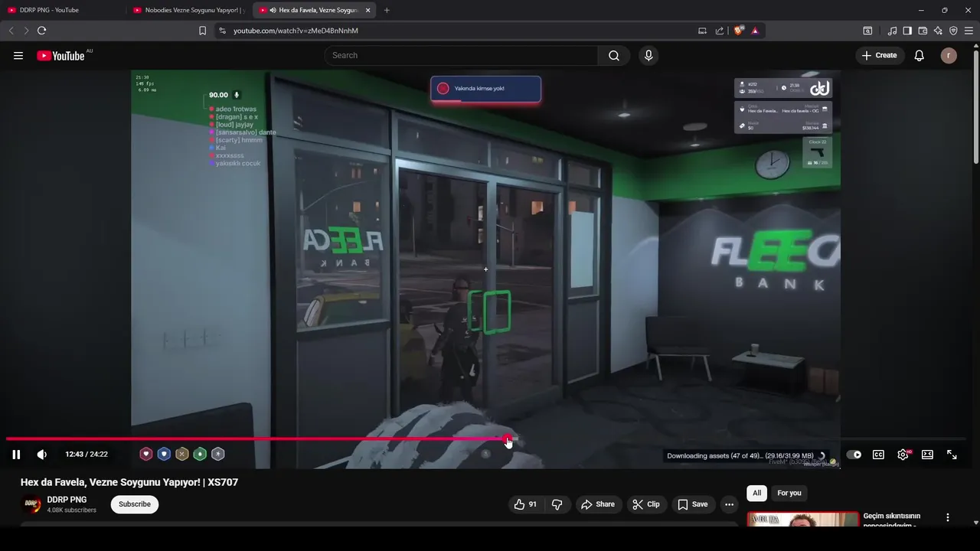
Task: Create a Clip of the video
Action: tap(645, 504)
